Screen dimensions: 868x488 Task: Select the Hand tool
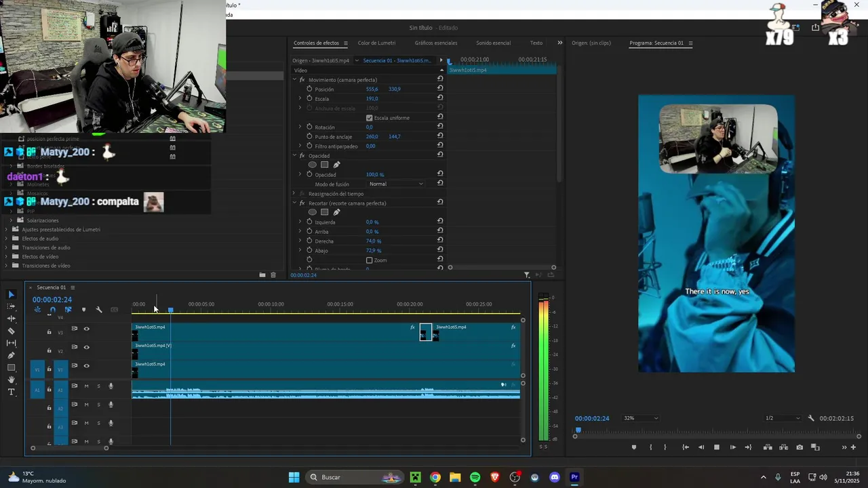(11, 380)
